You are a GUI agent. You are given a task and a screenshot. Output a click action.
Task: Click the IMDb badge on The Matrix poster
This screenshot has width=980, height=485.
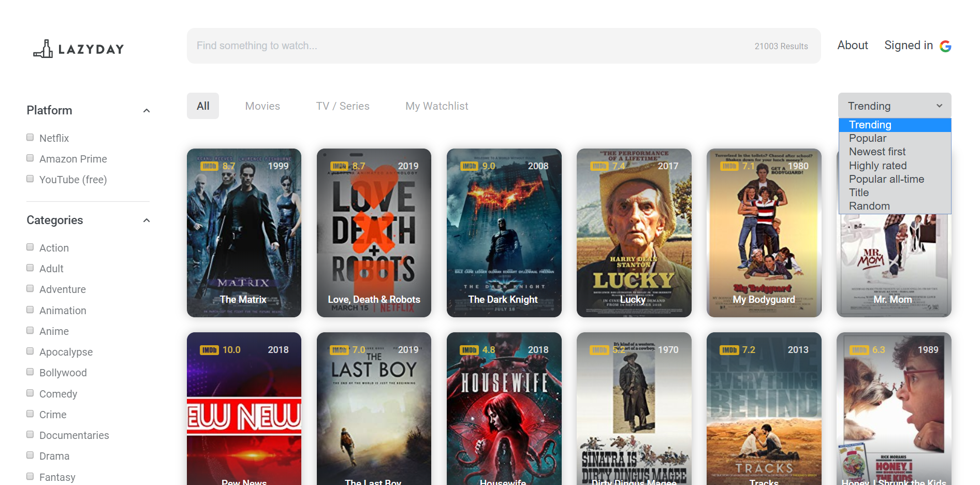[209, 166]
